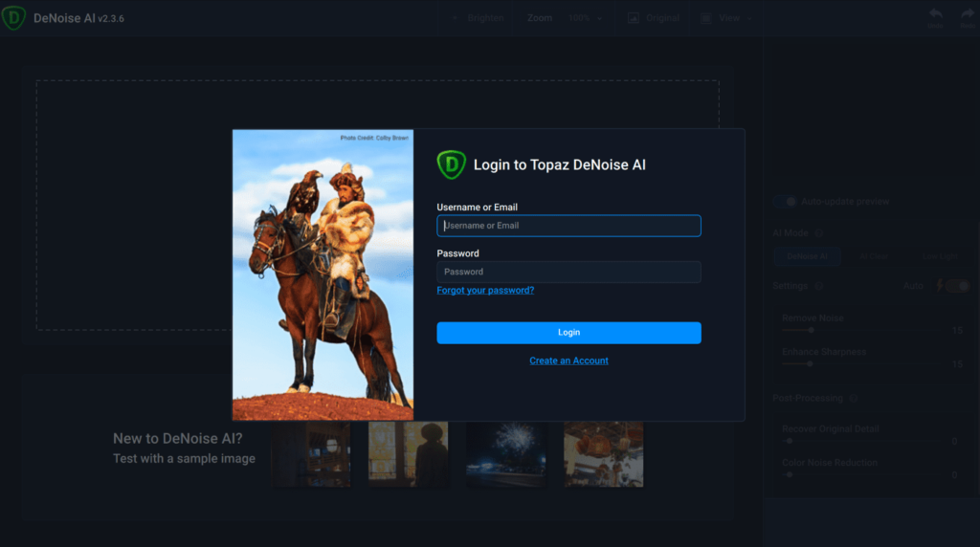
Task: Open the Zoom 100% dropdown
Action: coord(585,18)
